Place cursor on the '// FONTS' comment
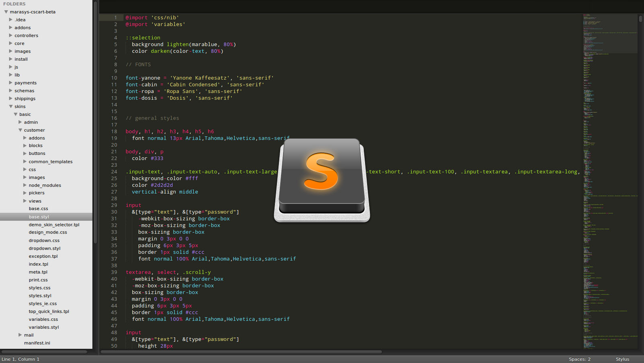Viewport: 644px width, 363px height. 138,64
